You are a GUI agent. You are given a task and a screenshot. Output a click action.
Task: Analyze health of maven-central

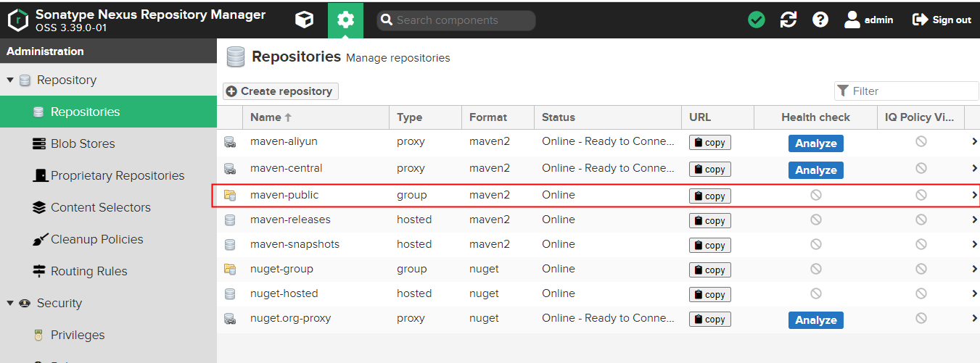point(815,170)
